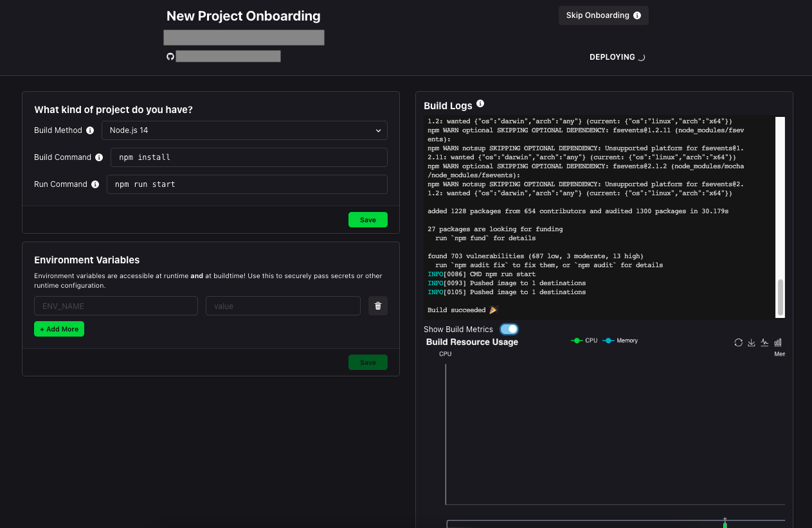Click the Run Command info icon

pos(95,184)
